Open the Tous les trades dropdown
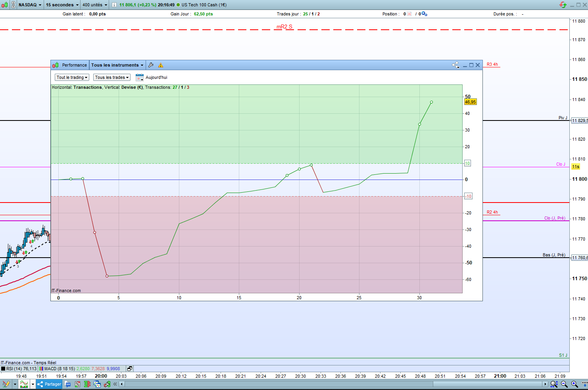This screenshot has height=390, width=588. click(x=112, y=77)
